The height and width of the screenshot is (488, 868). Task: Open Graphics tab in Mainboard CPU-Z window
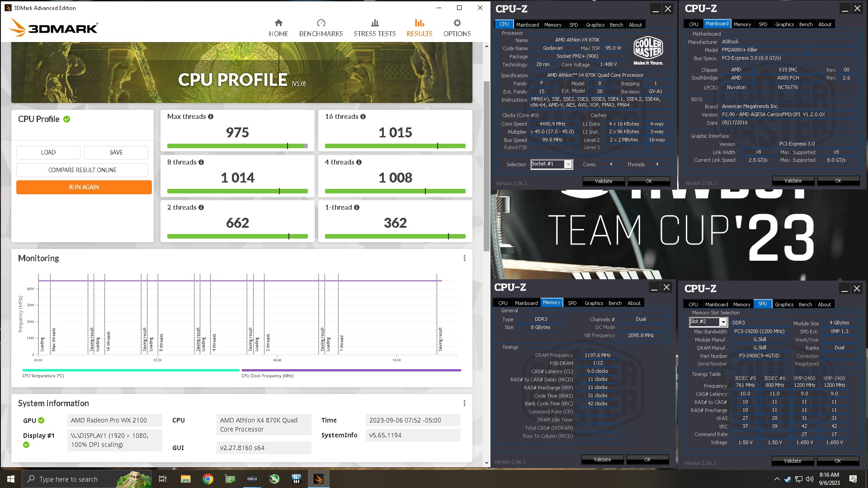[x=784, y=24]
